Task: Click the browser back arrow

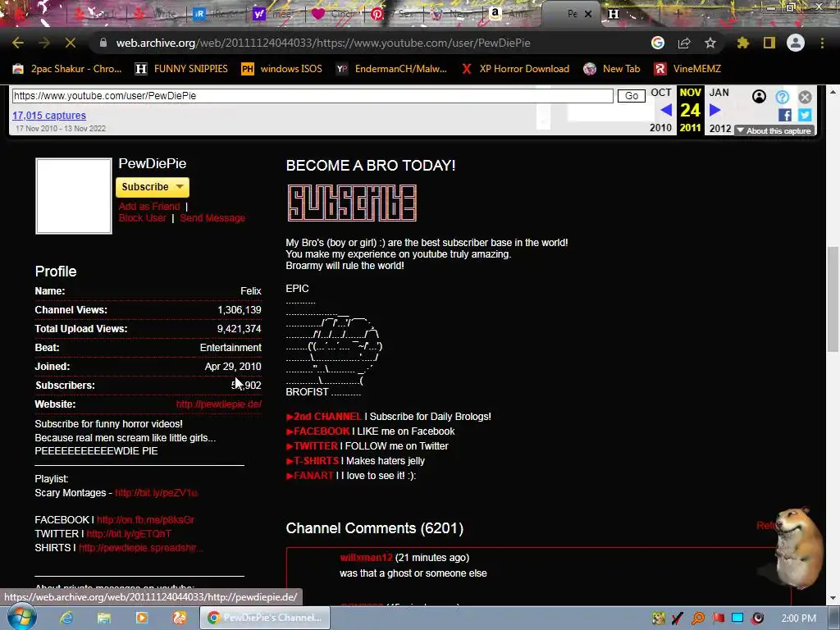Action: point(18,43)
